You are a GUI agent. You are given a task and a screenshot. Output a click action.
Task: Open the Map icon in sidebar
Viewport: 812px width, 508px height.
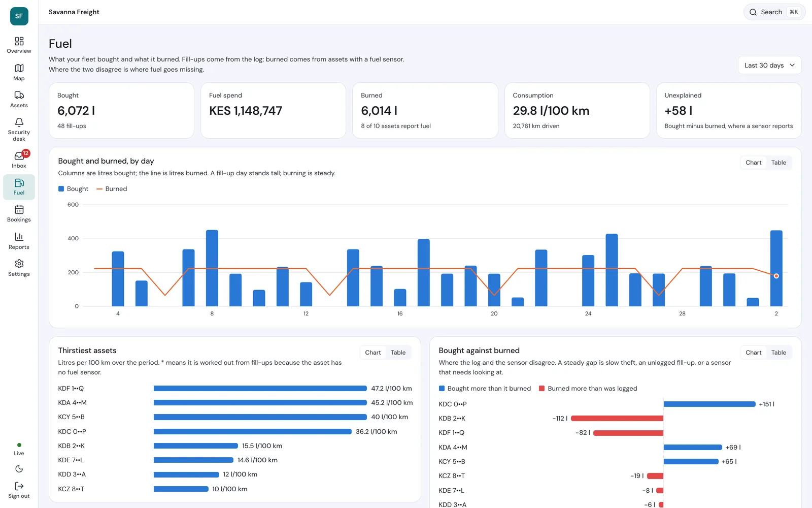(19, 68)
